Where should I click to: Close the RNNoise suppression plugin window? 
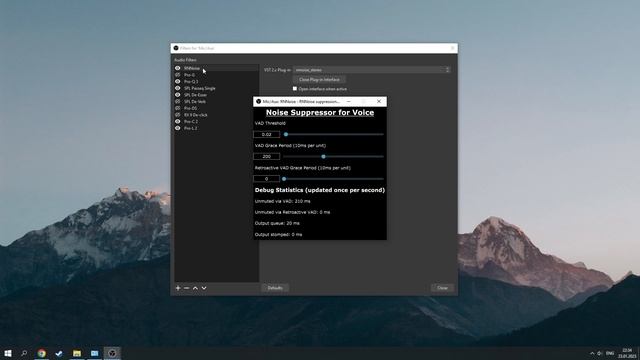[x=379, y=101]
